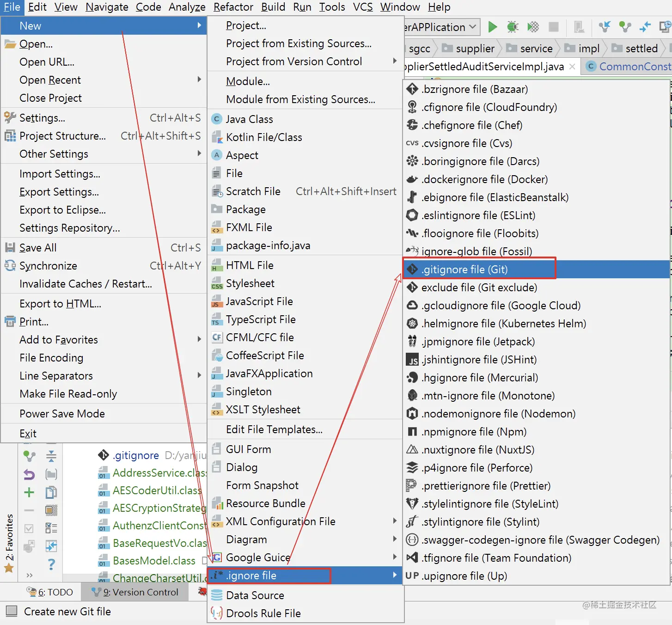Open the 6: TODO tool tab

(x=50, y=592)
